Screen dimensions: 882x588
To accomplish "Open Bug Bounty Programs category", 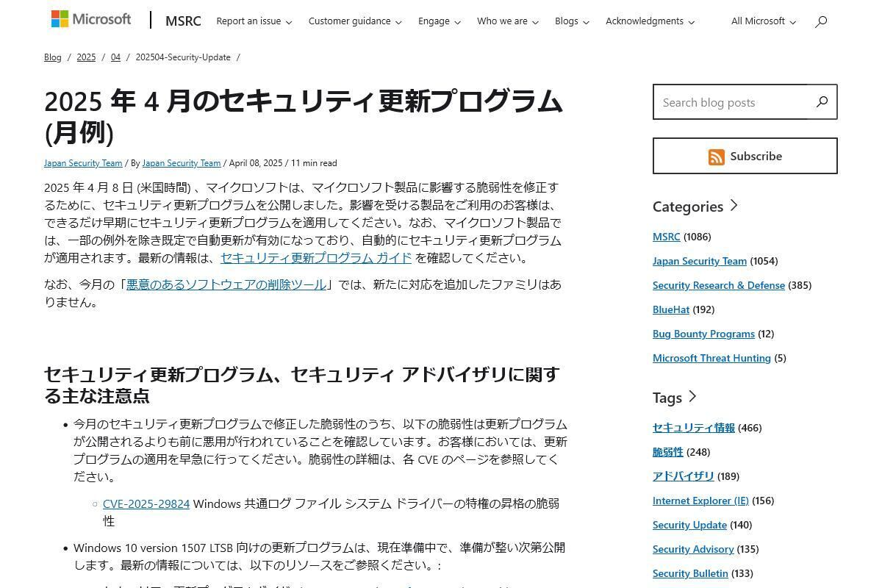I will [x=703, y=334].
